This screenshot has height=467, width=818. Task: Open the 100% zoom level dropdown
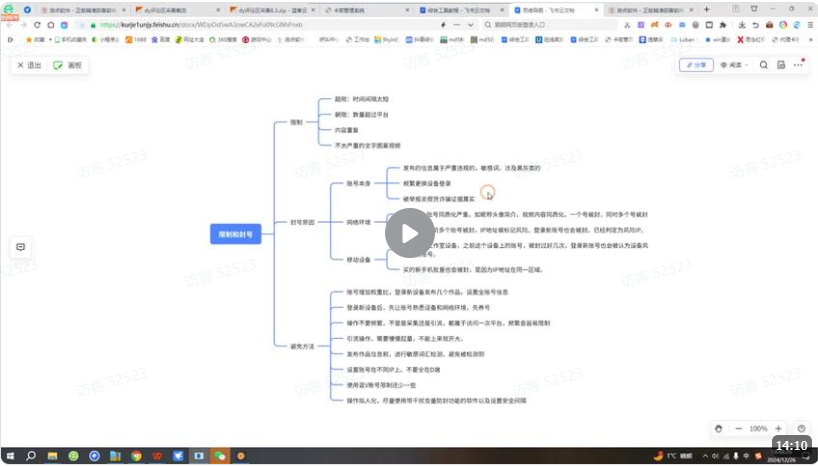tap(758, 428)
